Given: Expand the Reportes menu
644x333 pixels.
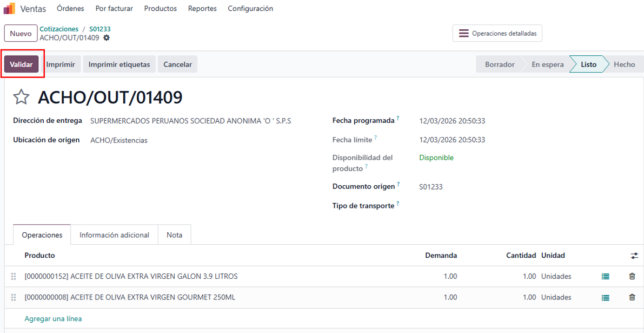Looking at the screenshot, I should click(202, 9).
